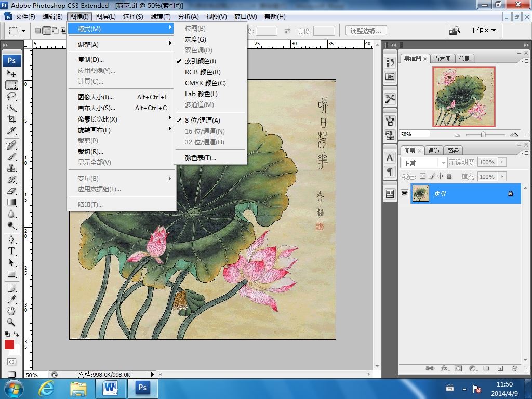Select the Eyedropper tool
The image size is (532, 399).
pyautogui.click(x=11, y=299)
